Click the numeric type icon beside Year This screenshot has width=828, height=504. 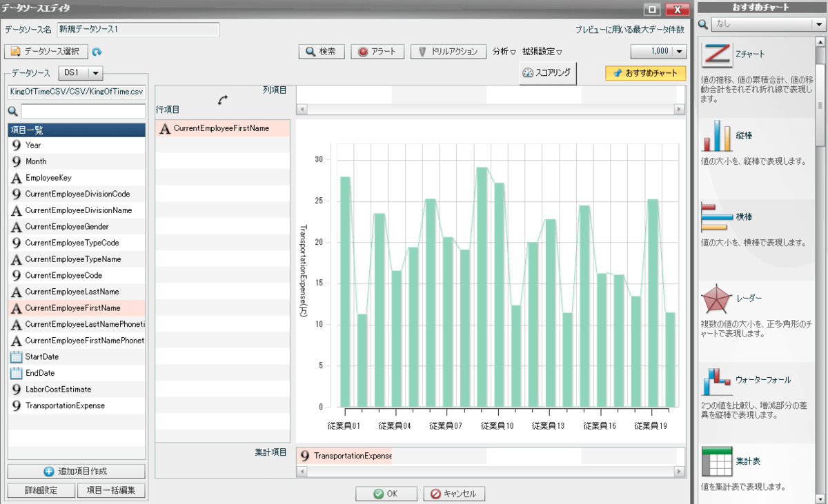[x=17, y=145]
